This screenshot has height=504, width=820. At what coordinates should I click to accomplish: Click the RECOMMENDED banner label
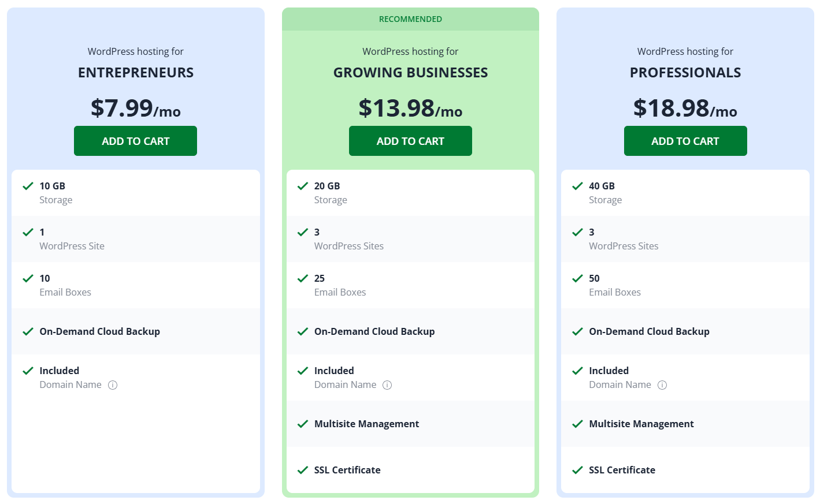click(x=410, y=19)
